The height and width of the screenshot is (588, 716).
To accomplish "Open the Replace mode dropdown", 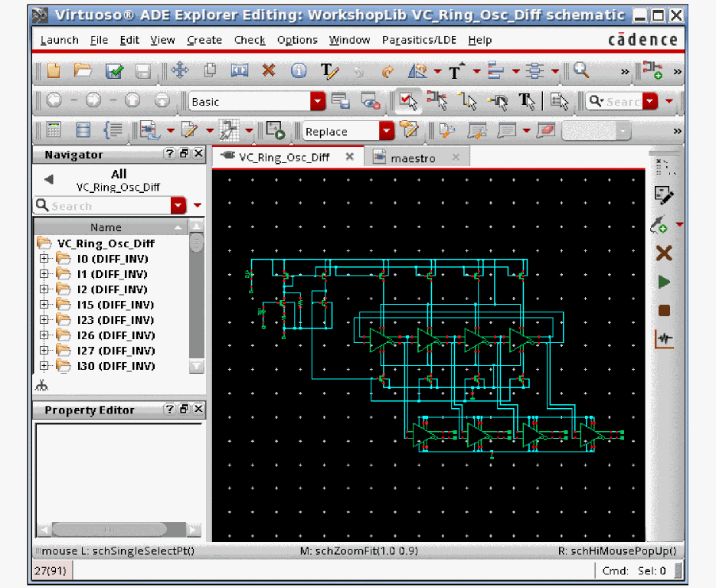I will [x=387, y=132].
